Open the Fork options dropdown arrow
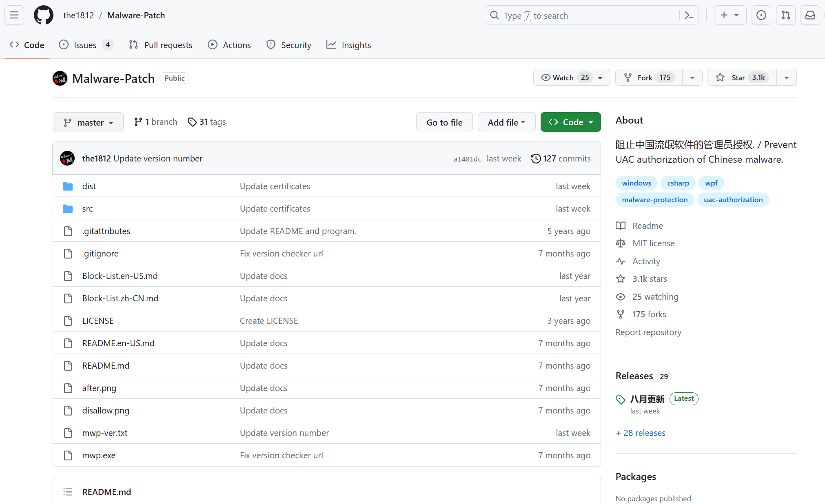 692,77
